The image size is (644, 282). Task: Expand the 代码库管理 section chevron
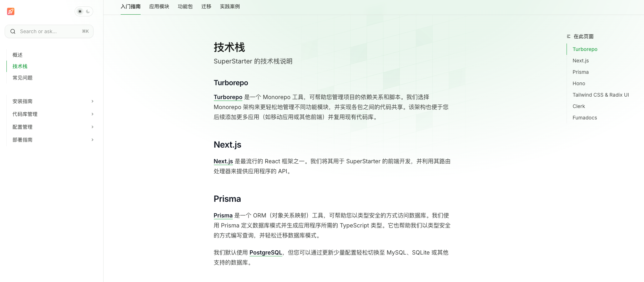(x=92, y=114)
